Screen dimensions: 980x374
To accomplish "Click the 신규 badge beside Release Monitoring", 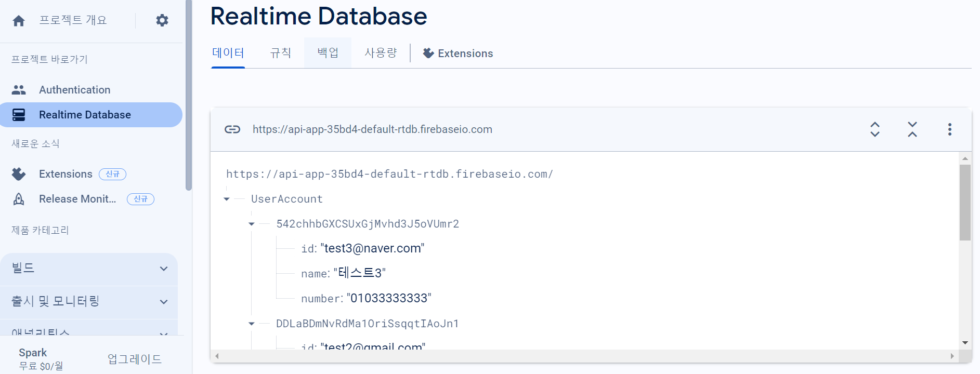I will point(141,199).
